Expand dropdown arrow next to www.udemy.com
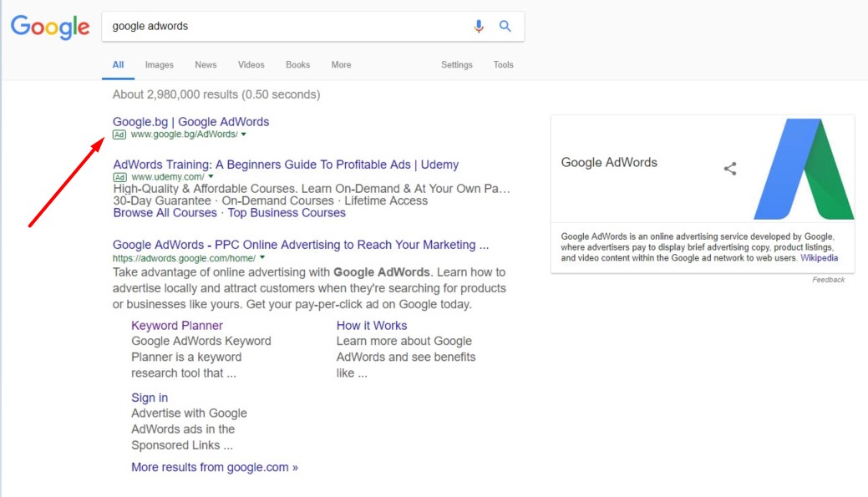Image resolution: width=868 pixels, height=497 pixels. pyautogui.click(x=211, y=177)
